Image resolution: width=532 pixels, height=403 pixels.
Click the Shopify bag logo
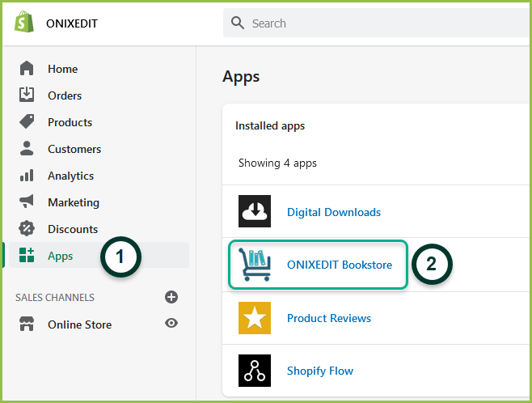[24, 23]
